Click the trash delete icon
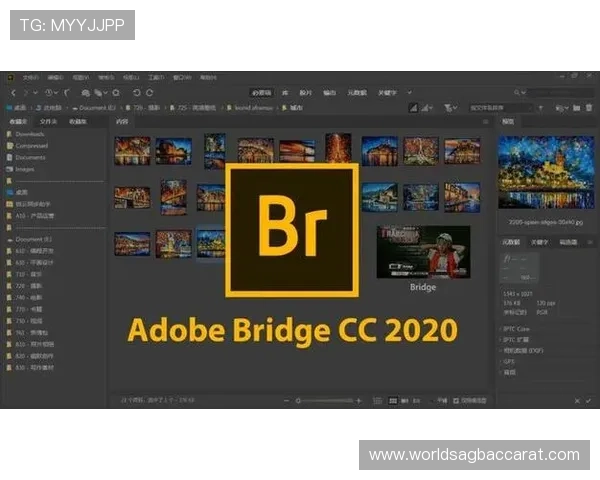This screenshot has height=480, width=600. pyautogui.click(x=589, y=107)
